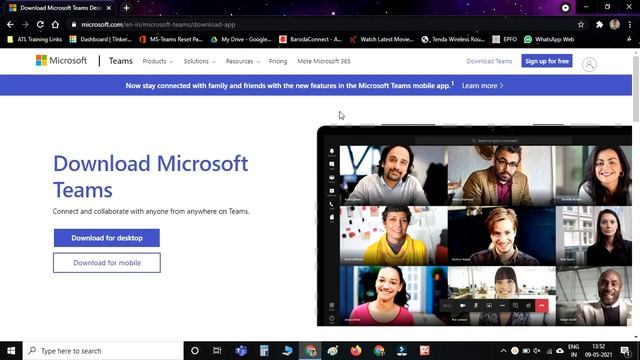Click Sign up for free button
Image resolution: width=640 pixels, height=360 pixels.
[x=547, y=61]
